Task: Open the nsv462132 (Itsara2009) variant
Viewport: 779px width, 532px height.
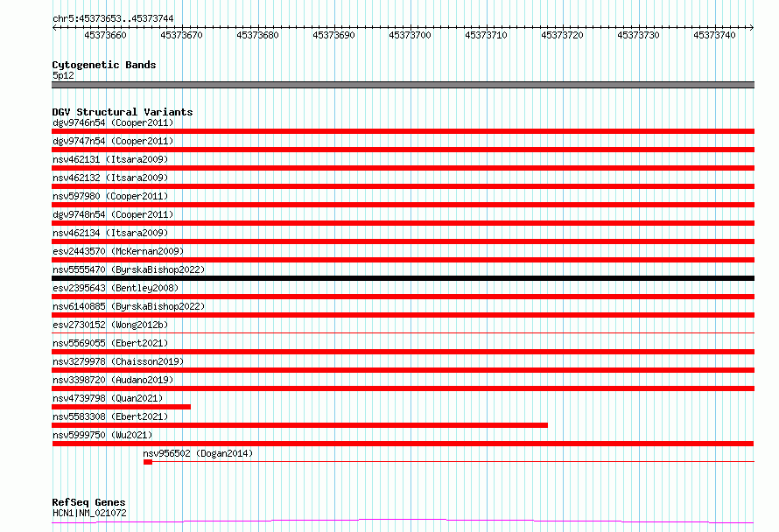Action: coord(110,178)
